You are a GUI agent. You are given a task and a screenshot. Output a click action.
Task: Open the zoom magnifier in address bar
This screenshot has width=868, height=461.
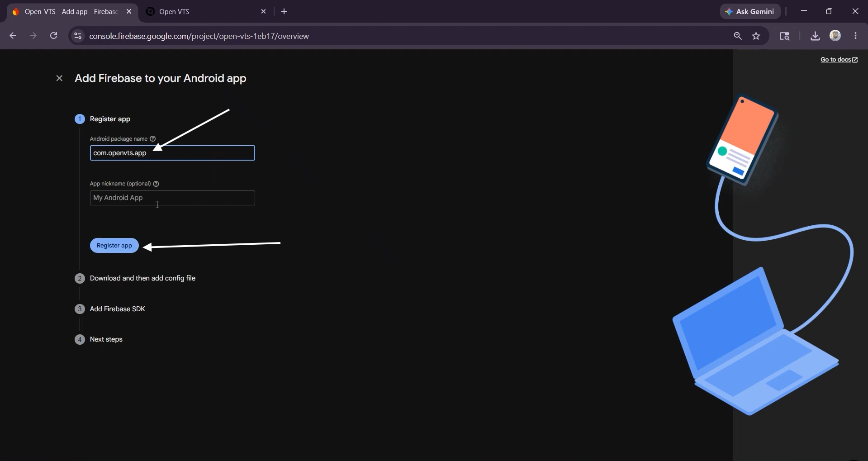(x=738, y=36)
